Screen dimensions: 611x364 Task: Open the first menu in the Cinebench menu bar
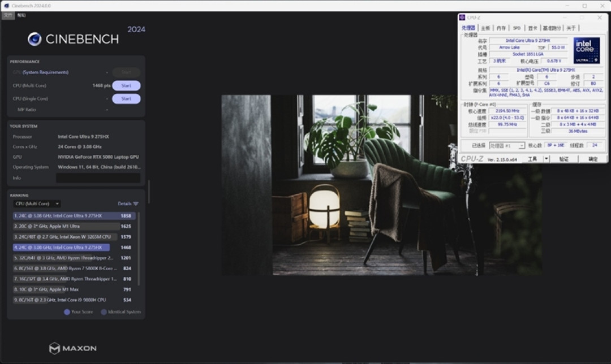pyautogui.click(x=8, y=15)
